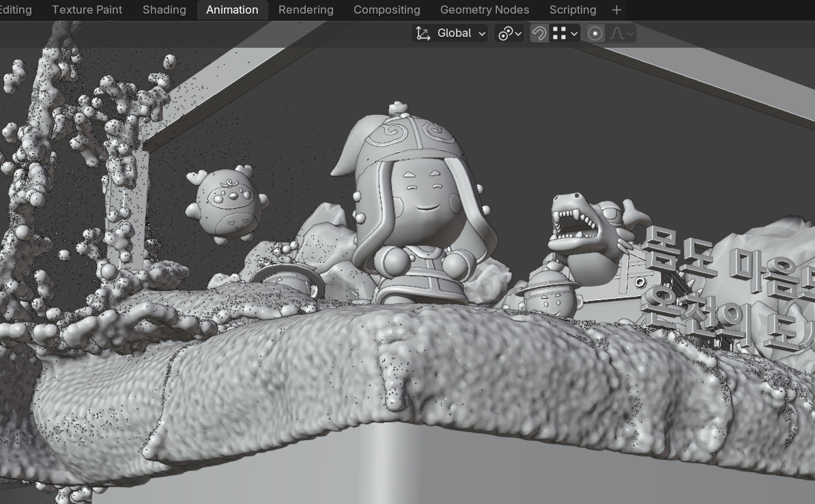Open the Scripting workspace tab
The height and width of the screenshot is (504, 815).
573,10
